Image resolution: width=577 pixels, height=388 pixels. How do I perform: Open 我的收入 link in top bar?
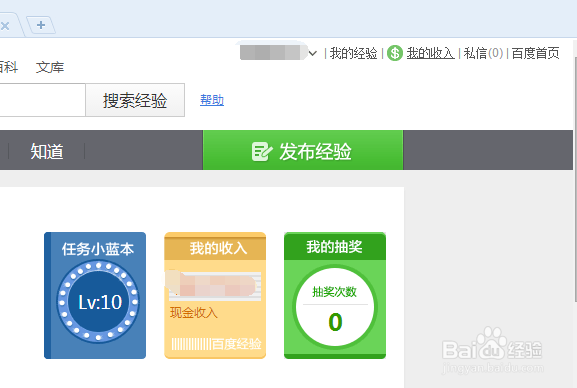tap(430, 53)
